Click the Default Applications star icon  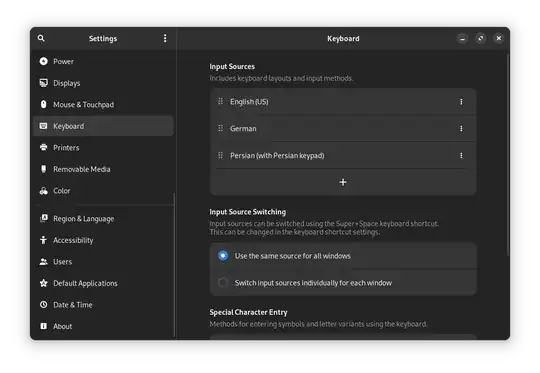pyautogui.click(x=43, y=283)
